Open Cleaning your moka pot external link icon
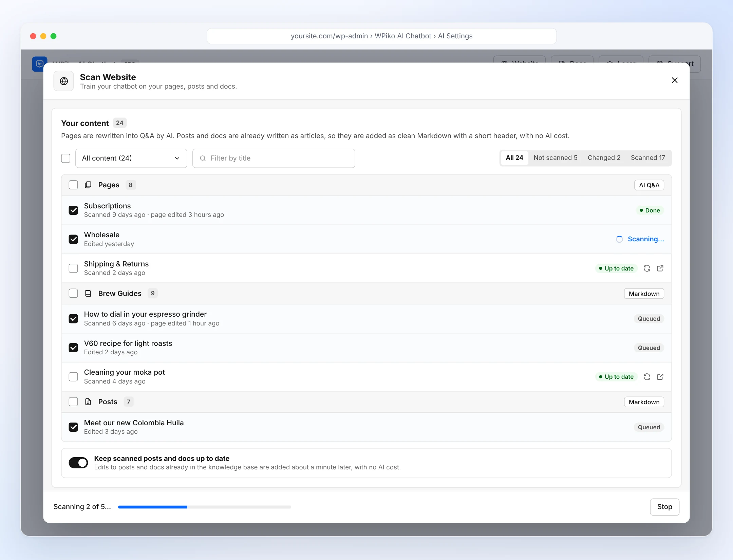733x560 pixels. (x=660, y=377)
